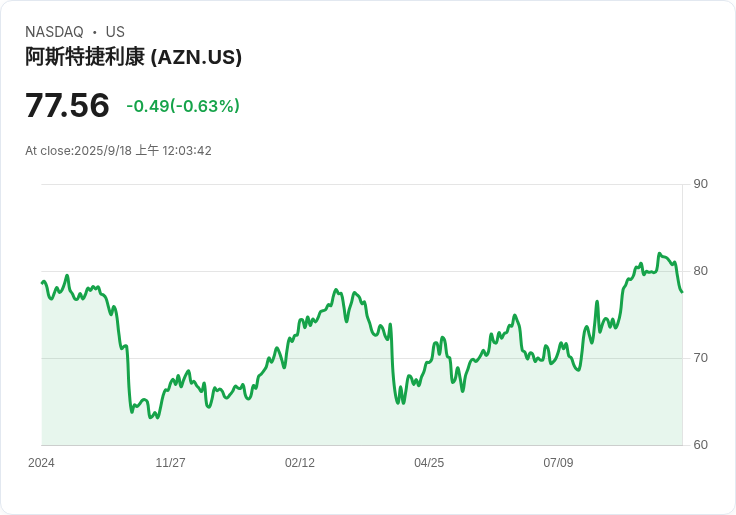Click the chart's highest peak near 82
Screen dimensions: 736x515
coord(659,254)
